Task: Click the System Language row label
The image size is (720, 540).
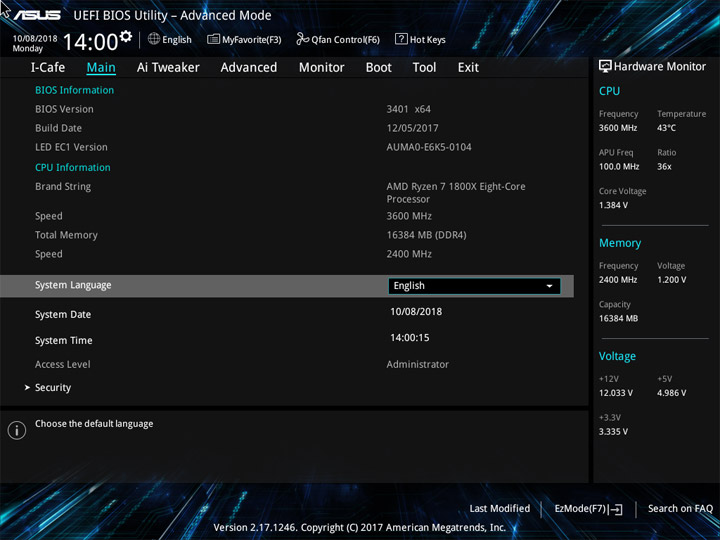Action: (73, 285)
